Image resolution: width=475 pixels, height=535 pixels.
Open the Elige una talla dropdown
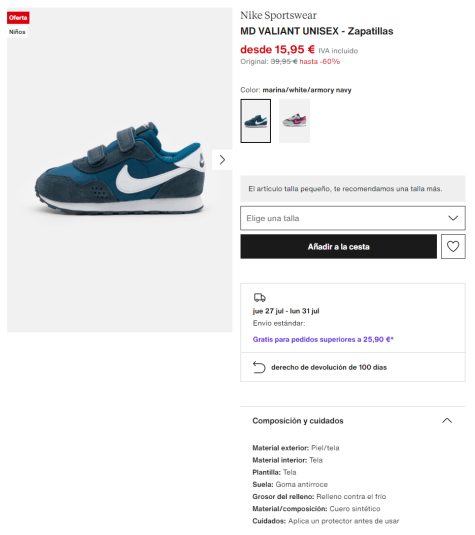point(353,218)
